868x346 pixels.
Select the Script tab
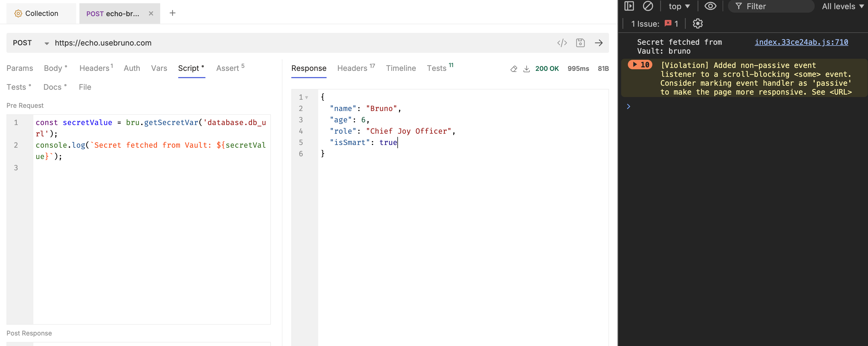[x=191, y=68]
